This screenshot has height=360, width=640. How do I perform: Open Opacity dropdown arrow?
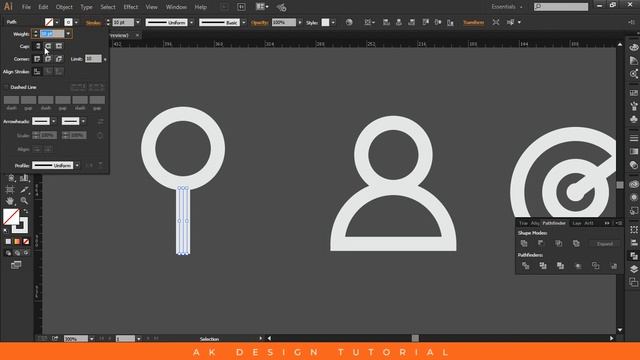click(300, 22)
